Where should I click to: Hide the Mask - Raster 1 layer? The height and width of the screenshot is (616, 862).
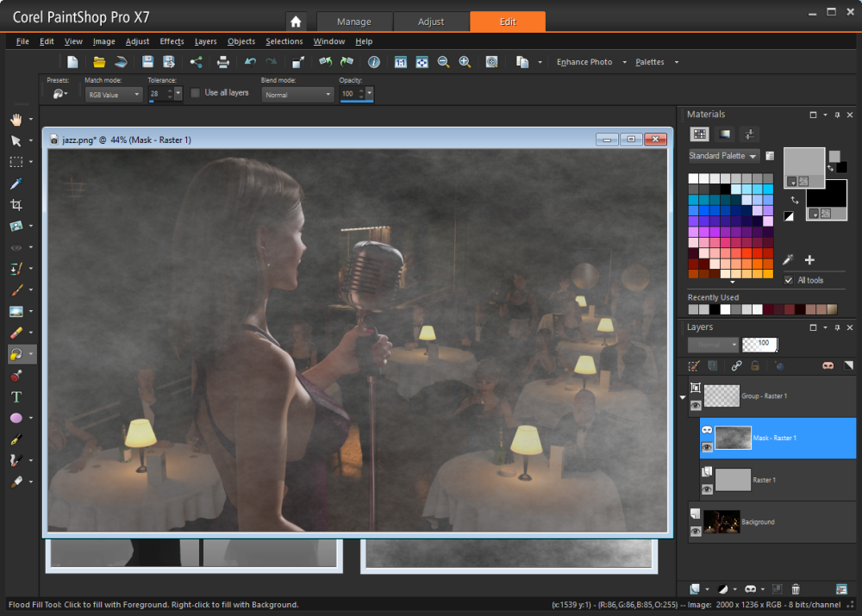tap(707, 447)
